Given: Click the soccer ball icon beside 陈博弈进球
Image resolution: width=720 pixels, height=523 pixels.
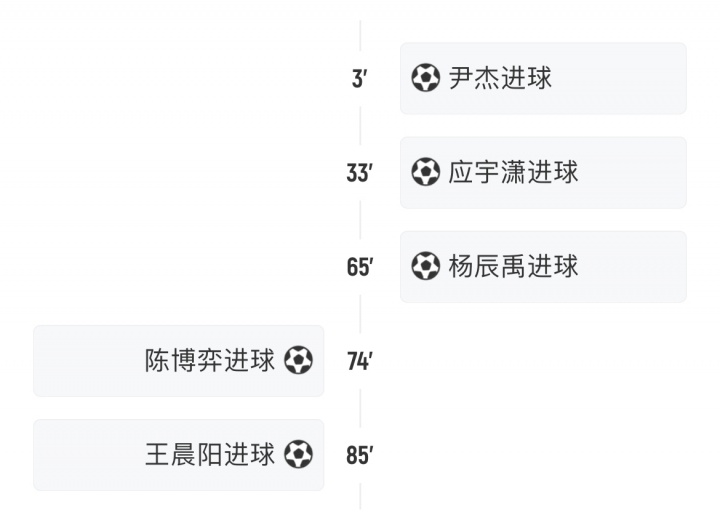Looking at the screenshot, I should (x=298, y=360).
